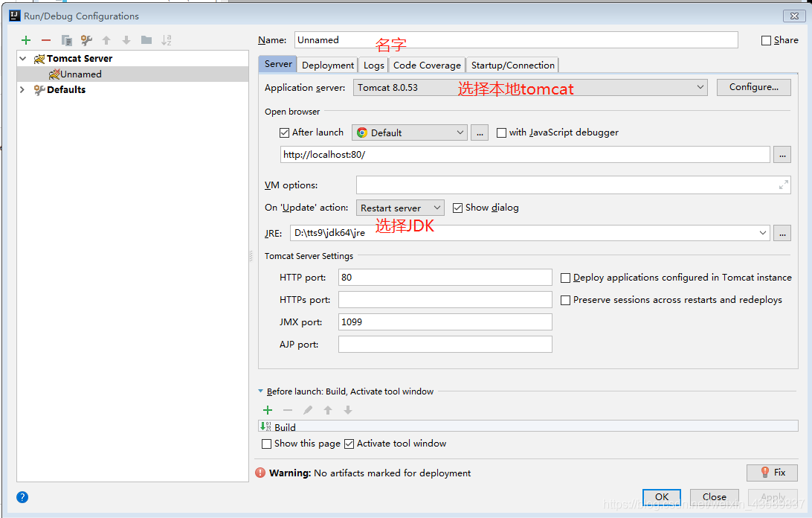Uncheck After launch checkbox
Viewport: 812px width, 518px height.
coord(284,132)
